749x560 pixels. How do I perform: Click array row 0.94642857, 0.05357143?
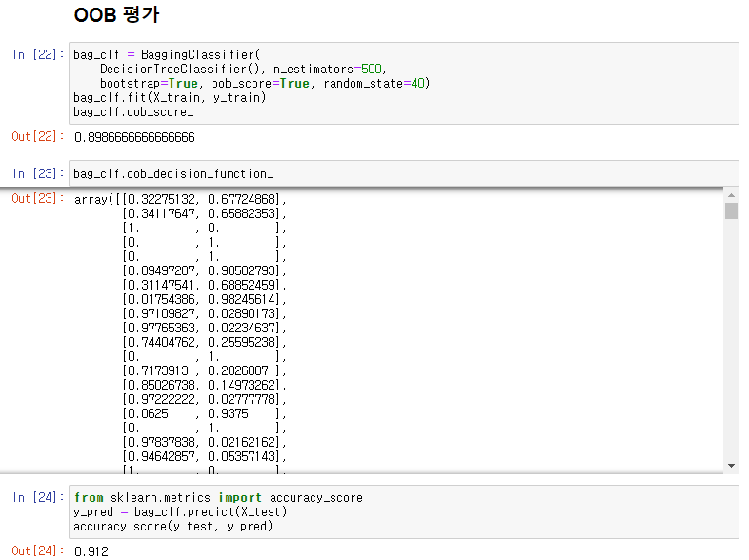pyautogui.click(x=204, y=456)
